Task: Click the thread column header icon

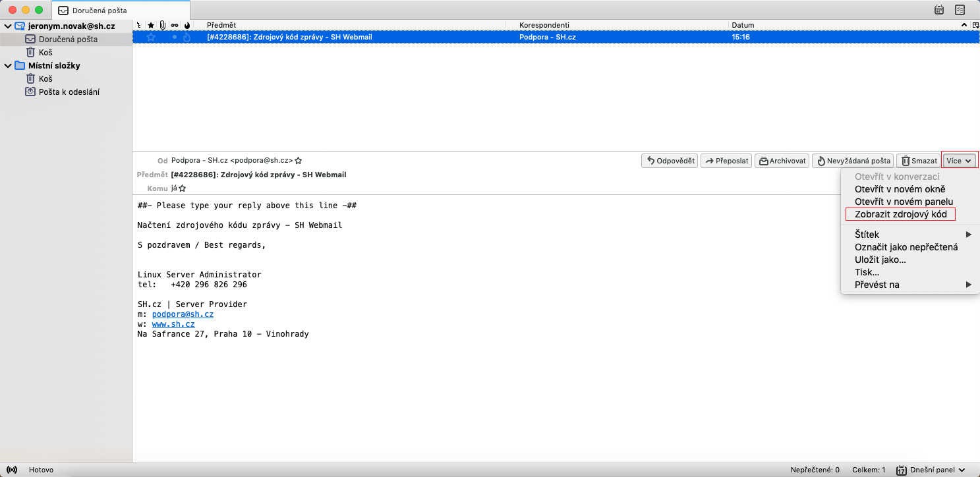Action: tap(138, 25)
